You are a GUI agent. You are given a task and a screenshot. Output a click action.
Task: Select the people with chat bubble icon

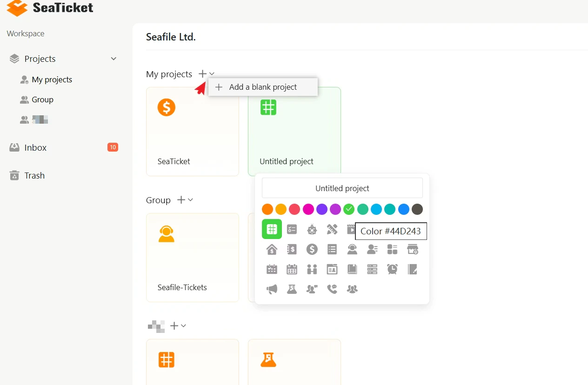click(312, 289)
